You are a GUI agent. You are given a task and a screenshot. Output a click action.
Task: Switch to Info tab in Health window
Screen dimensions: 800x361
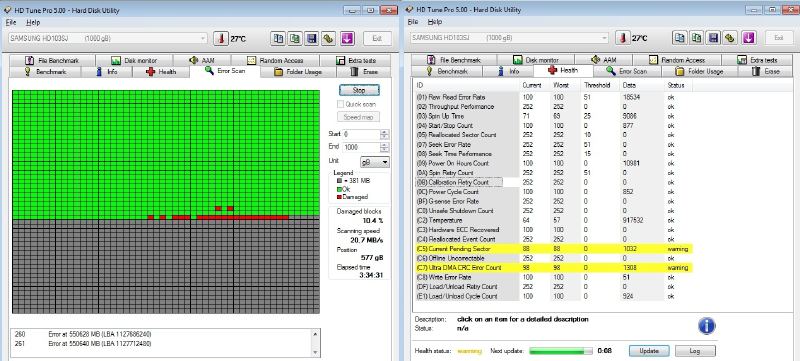[x=509, y=71]
